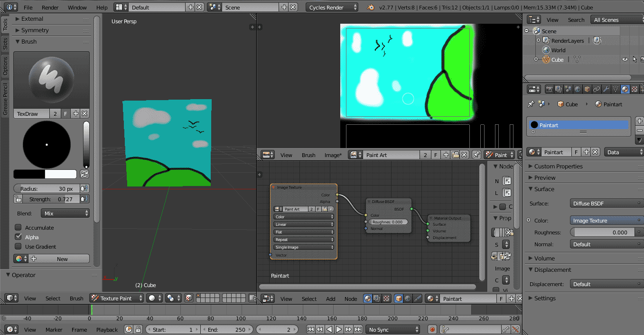This screenshot has width=644, height=335.
Task: Open the Cycles Render engine dropdown
Action: pyautogui.click(x=332, y=8)
